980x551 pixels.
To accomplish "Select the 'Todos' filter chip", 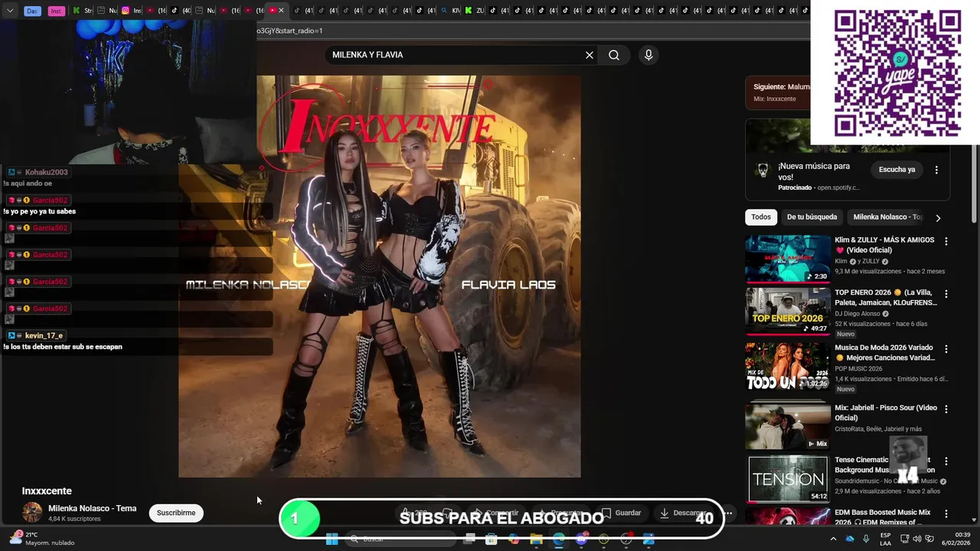I will 761,217.
